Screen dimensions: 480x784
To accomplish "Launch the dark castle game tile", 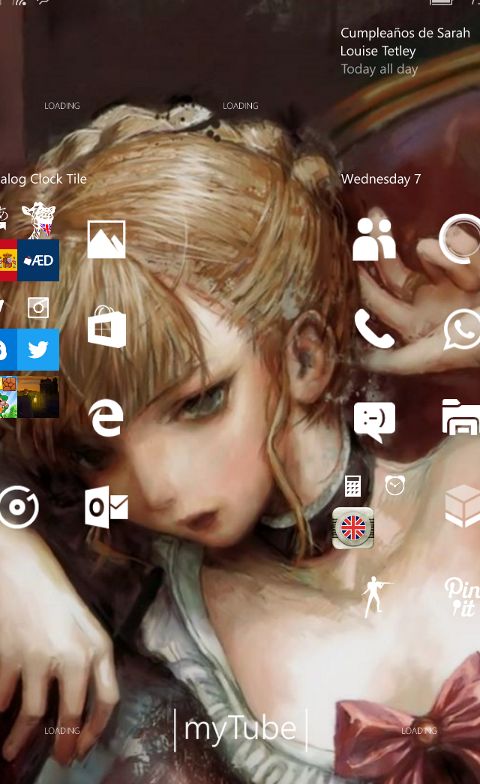I will [x=38, y=397].
